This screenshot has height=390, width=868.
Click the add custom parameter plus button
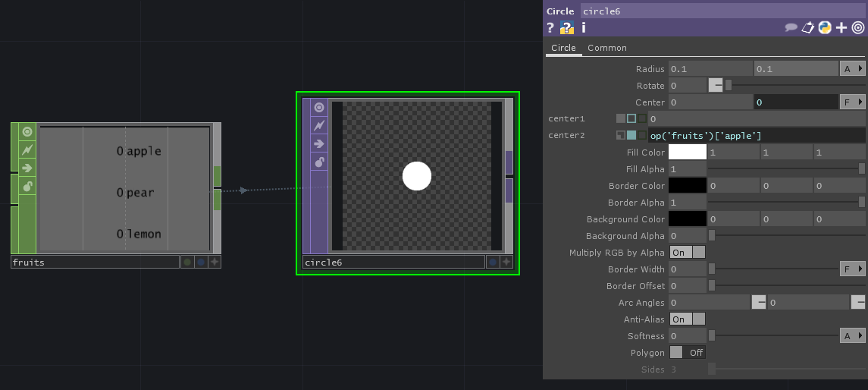(841, 28)
